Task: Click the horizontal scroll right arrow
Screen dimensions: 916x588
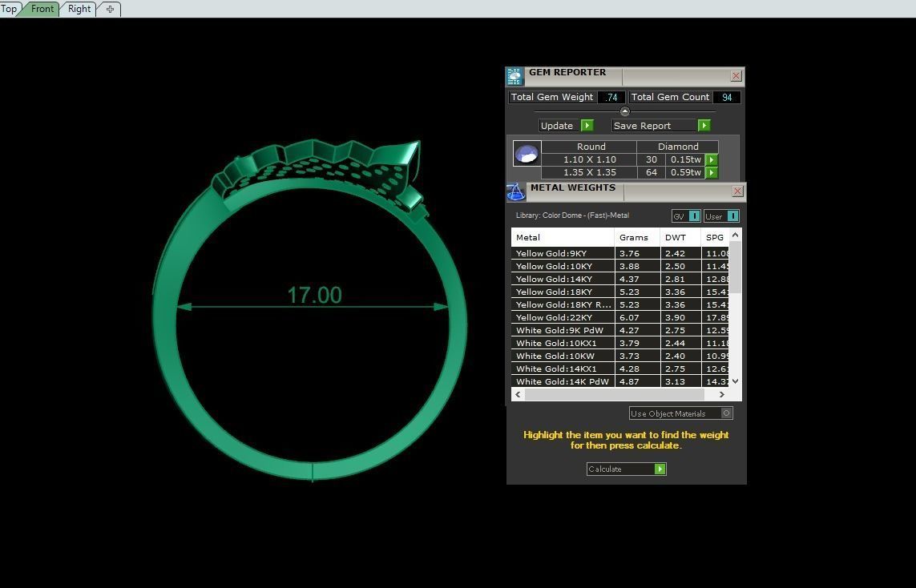Action: tap(722, 394)
